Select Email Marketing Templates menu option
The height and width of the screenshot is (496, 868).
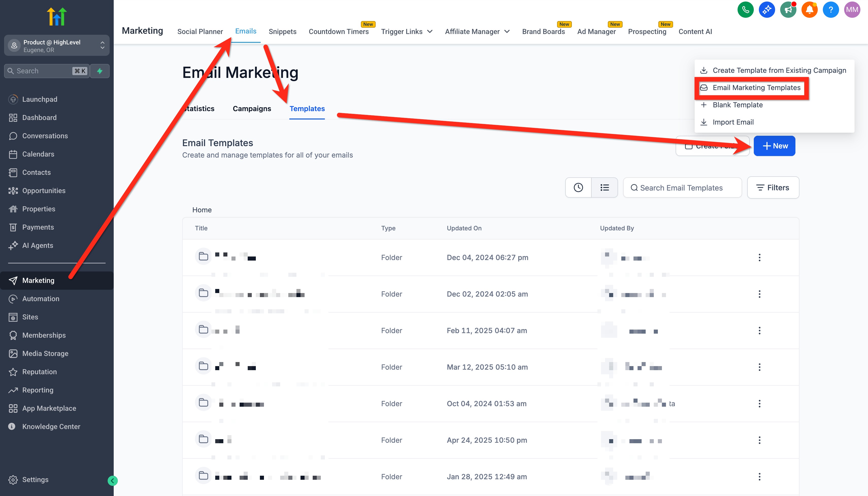point(756,88)
